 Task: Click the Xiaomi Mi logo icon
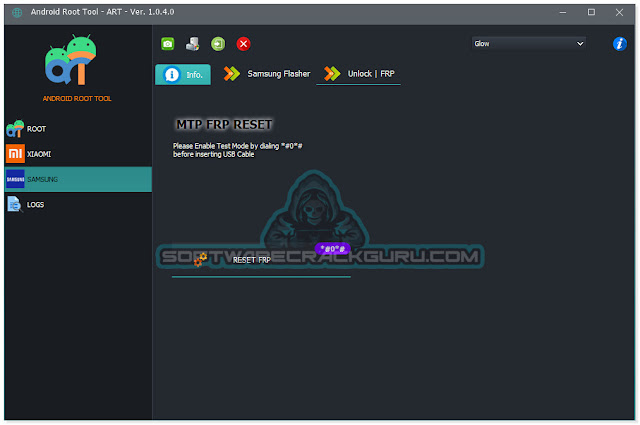pyautogui.click(x=15, y=154)
